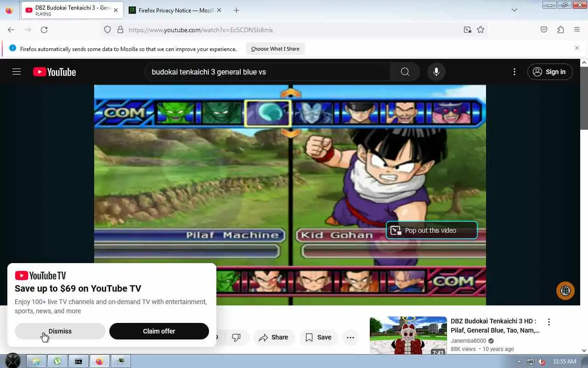Pop out this video
This screenshot has width=588, height=368.
click(432, 230)
